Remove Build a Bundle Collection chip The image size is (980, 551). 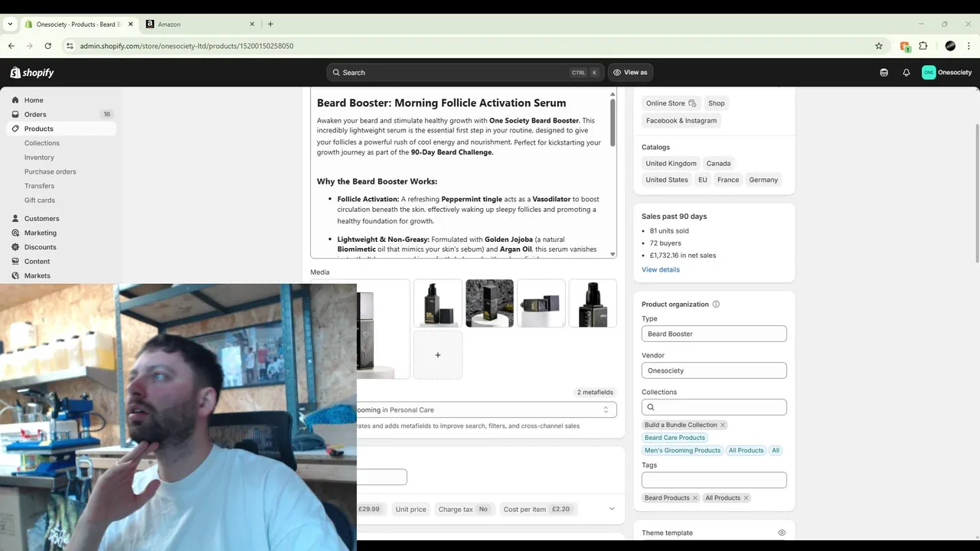(723, 425)
